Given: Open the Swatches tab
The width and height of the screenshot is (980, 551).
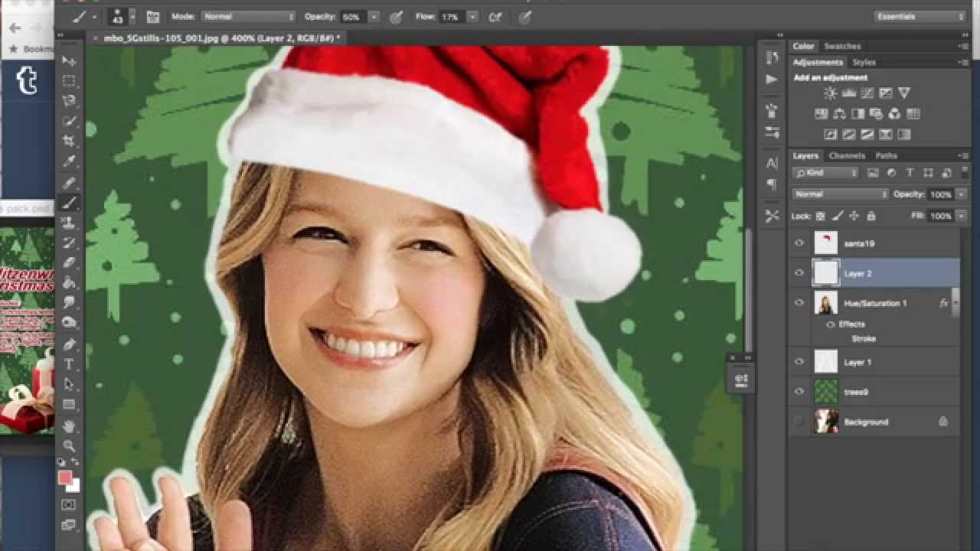Looking at the screenshot, I should pyautogui.click(x=842, y=46).
